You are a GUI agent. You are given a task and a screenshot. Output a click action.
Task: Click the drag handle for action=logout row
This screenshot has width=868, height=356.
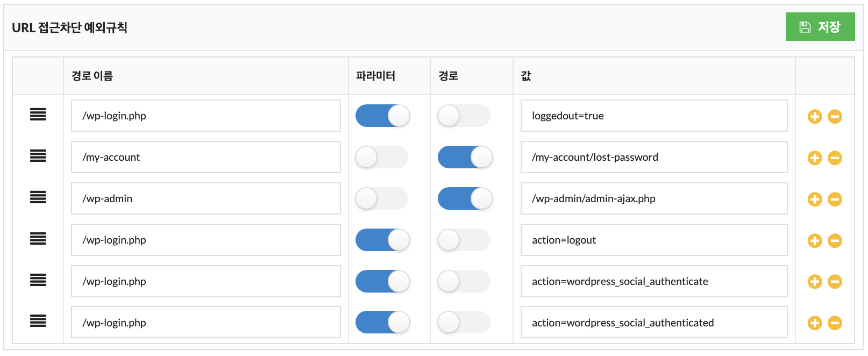click(x=38, y=238)
